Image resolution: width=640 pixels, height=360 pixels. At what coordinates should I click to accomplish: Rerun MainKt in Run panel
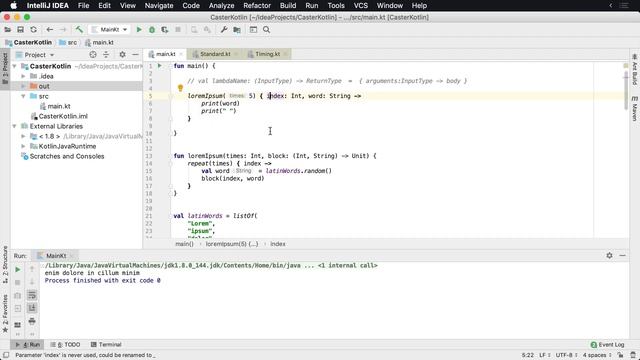coord(18,269)
